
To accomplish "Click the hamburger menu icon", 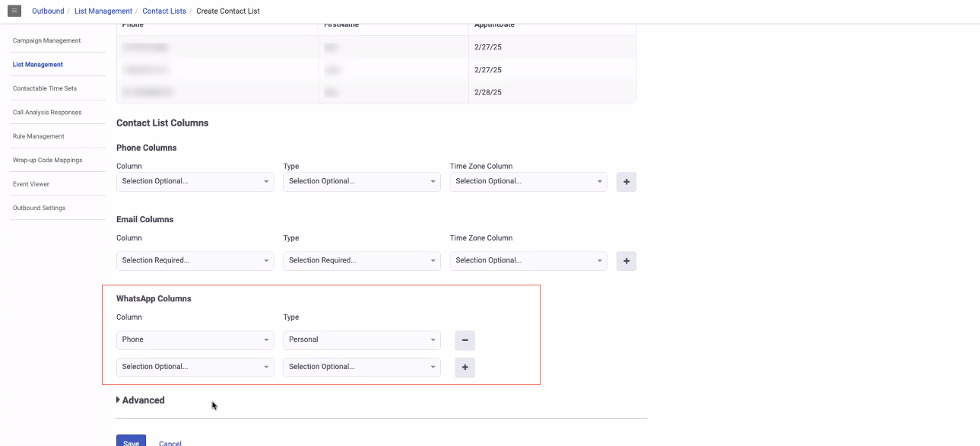I will pyautogui.click(x=14, y=11).
